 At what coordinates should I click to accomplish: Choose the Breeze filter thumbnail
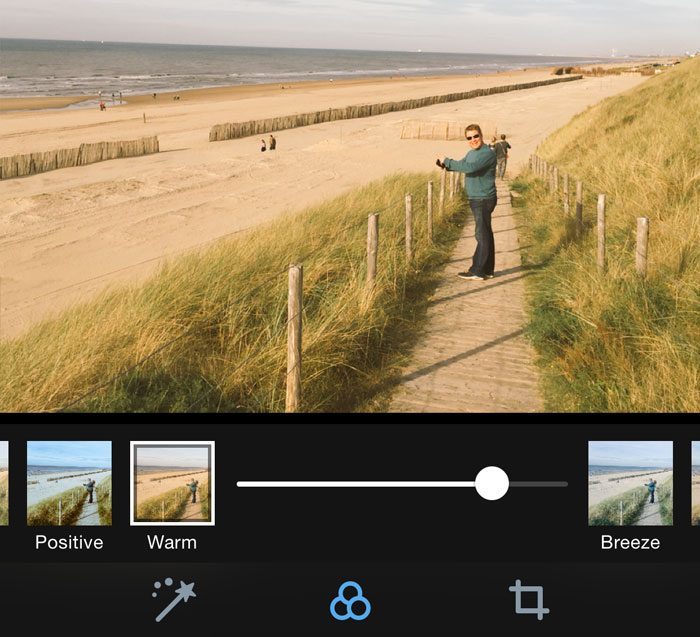pos(630,483)
